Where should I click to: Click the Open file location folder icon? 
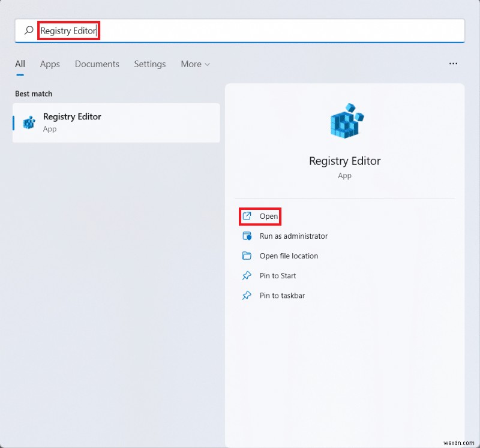[247, 255]
